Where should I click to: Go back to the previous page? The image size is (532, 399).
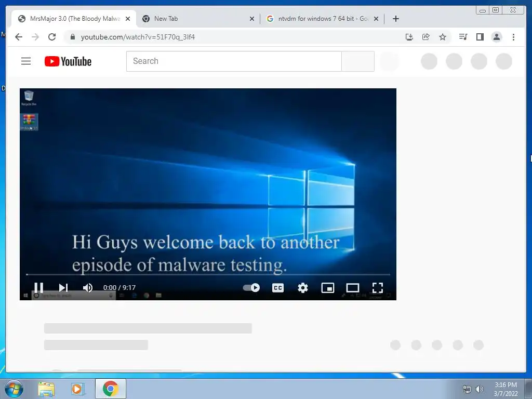pyautogui.click(x=19, y=37)
